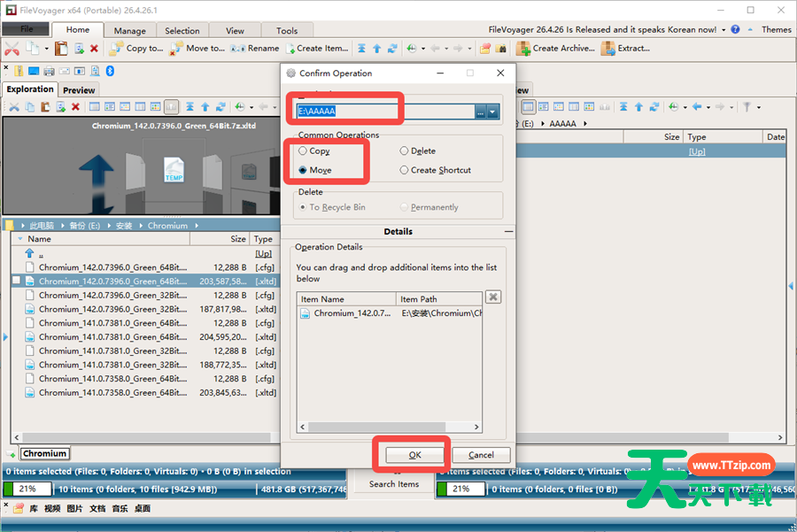The image size is (797, 532).
Task: Open the View ribbon tab
Action: click(x=235, y=30)
